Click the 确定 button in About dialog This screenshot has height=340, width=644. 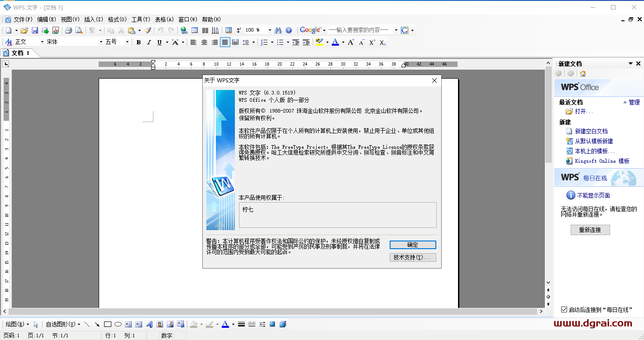[412, 245]
